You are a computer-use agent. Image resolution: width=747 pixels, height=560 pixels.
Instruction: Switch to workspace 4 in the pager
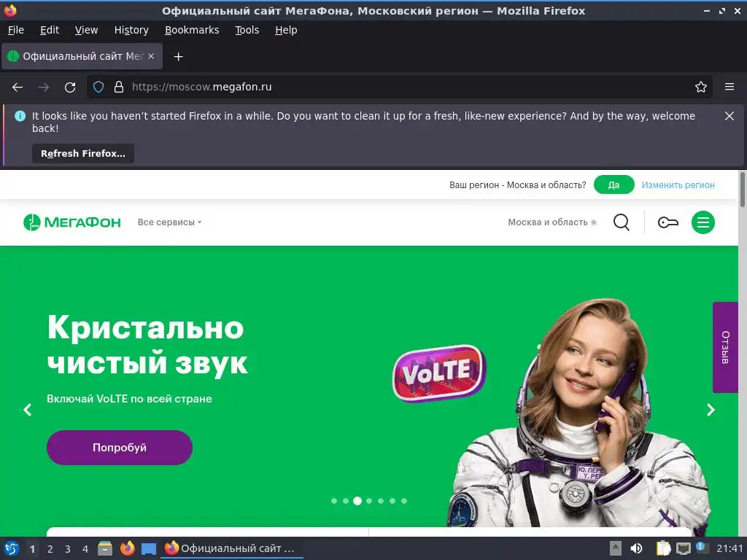pyautogui.click(x=85, y=549)
